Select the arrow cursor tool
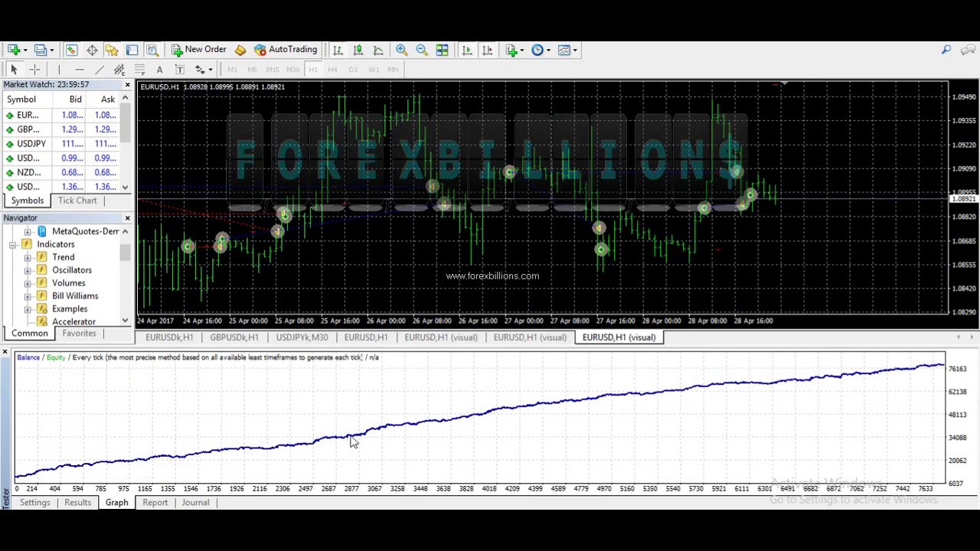 [x=14, y=70]
